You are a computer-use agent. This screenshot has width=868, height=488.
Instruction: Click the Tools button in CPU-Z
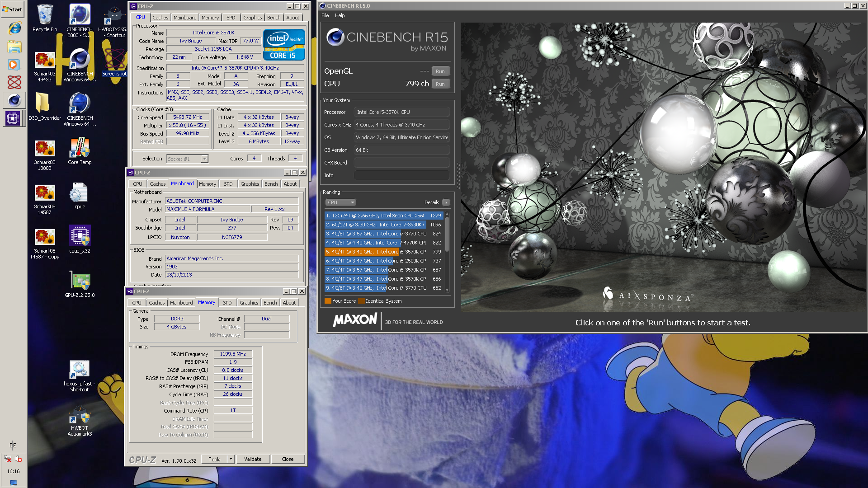pyautogui.click(x=214, y=459)
